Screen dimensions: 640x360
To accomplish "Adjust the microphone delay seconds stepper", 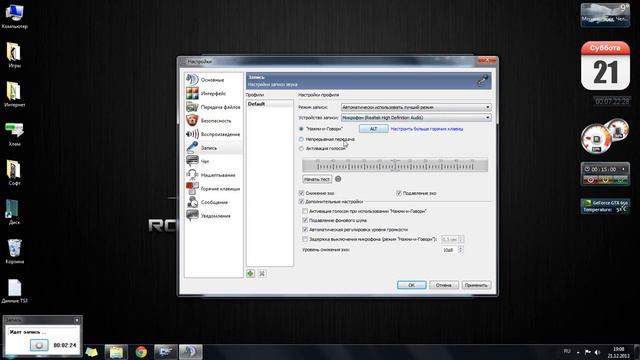I will (x=461, y=239).
